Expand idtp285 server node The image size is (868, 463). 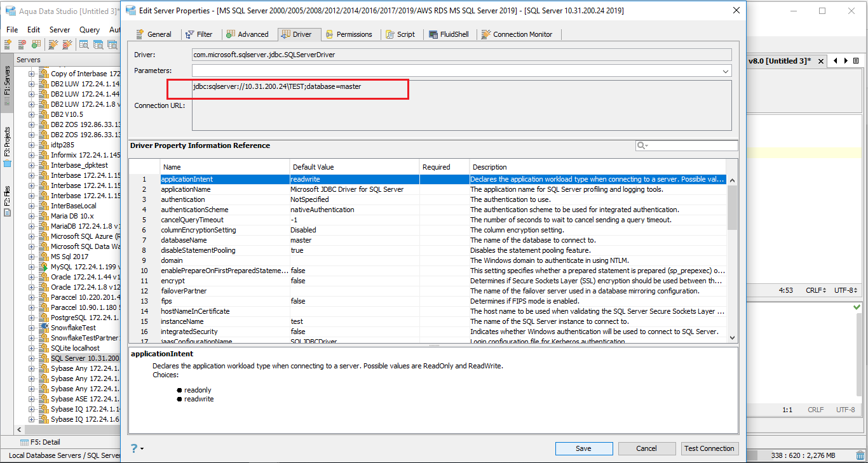32,145
